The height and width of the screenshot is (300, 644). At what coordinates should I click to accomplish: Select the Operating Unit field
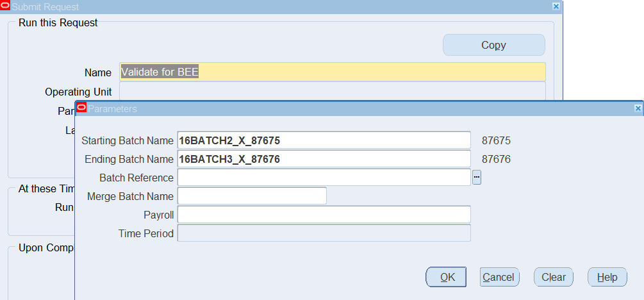333,91
